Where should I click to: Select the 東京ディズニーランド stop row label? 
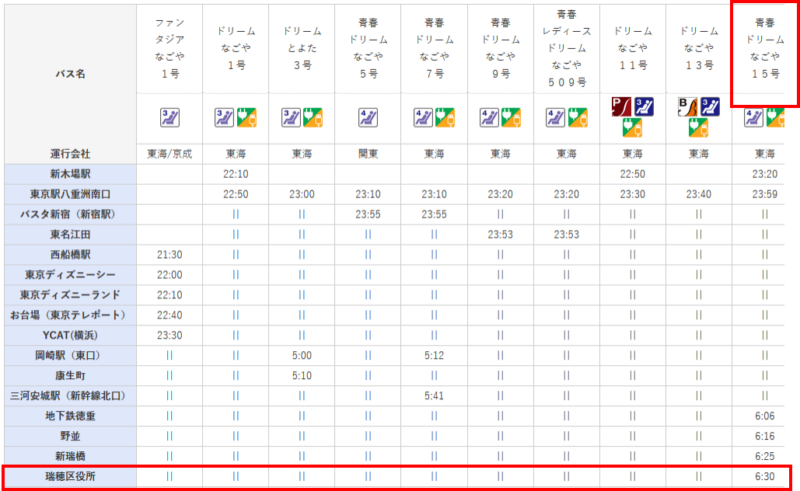[70, 294]
